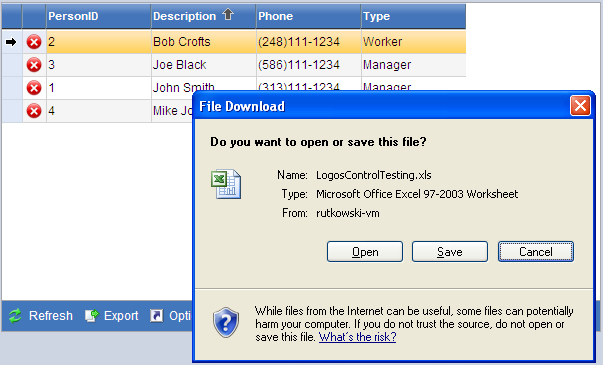This screenshot has height=365, width=603.
Task: Click the green Refresh arrows icon
Action: [15, 316]
